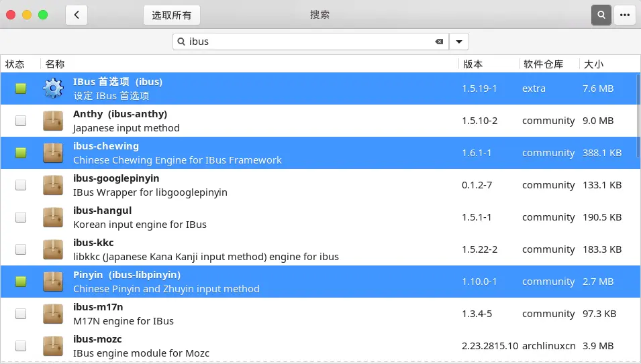Click the ibus-googlepinyin package icon

tap(53, 185)
